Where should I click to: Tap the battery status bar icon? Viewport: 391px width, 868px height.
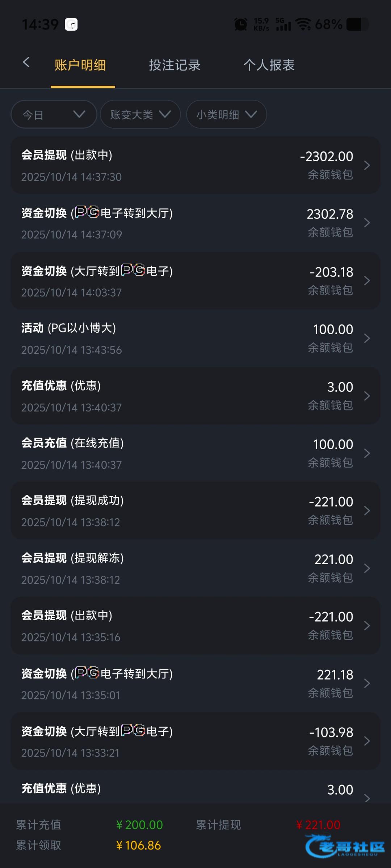[x=357, y=24]
